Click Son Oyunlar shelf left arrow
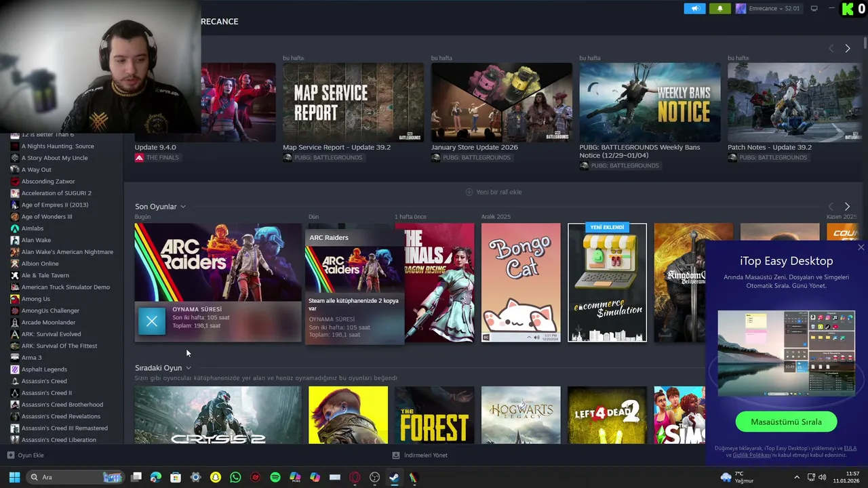The image size is (868, 488). (x=831, y=207)
